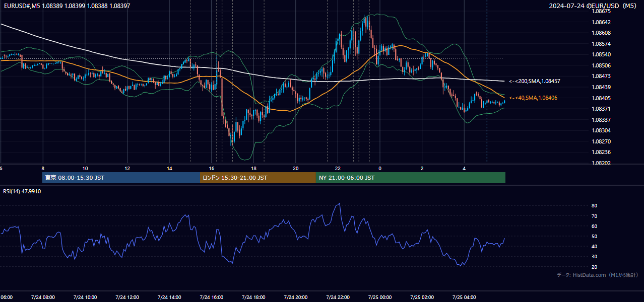The width and height of the screenshot is (644, 302).
Task: Pick the 7/24 14:00 date label
Action: (x=169, y=297)
